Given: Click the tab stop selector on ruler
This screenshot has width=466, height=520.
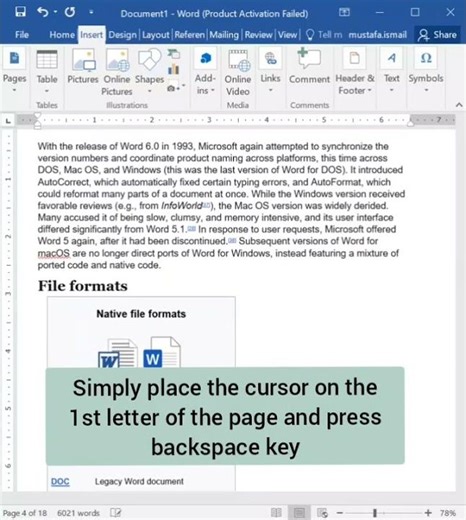Looking at the screenshot, I should pos(8,121).
